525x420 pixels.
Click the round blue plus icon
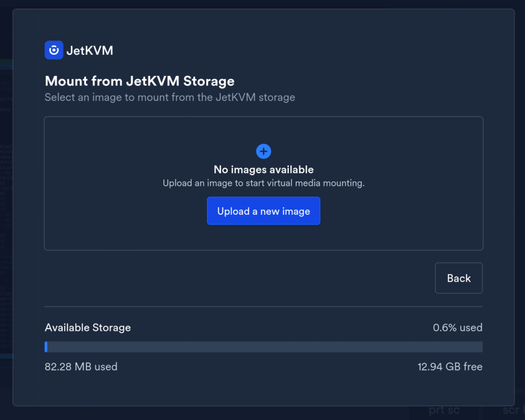[x=264, y=152]
